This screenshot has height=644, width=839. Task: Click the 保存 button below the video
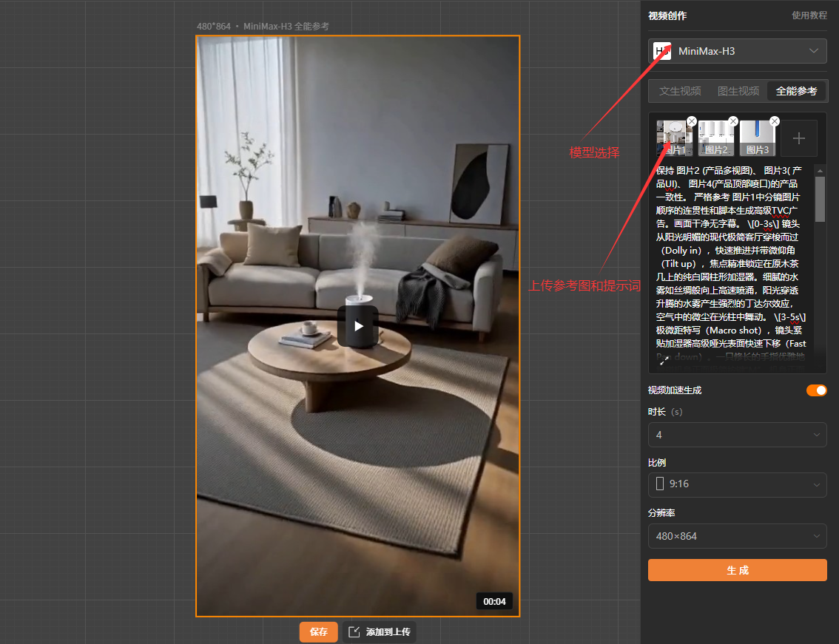click(x=318, y=632)
